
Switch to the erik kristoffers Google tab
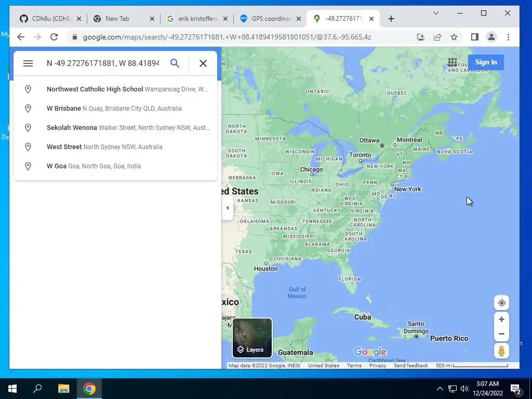(x=197, y=19)
